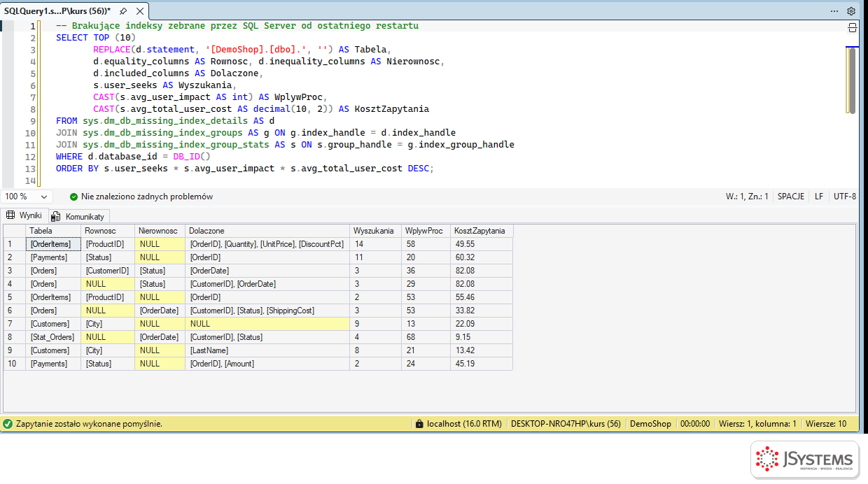
Task: Select result row header 1
Action: (15, 244)
